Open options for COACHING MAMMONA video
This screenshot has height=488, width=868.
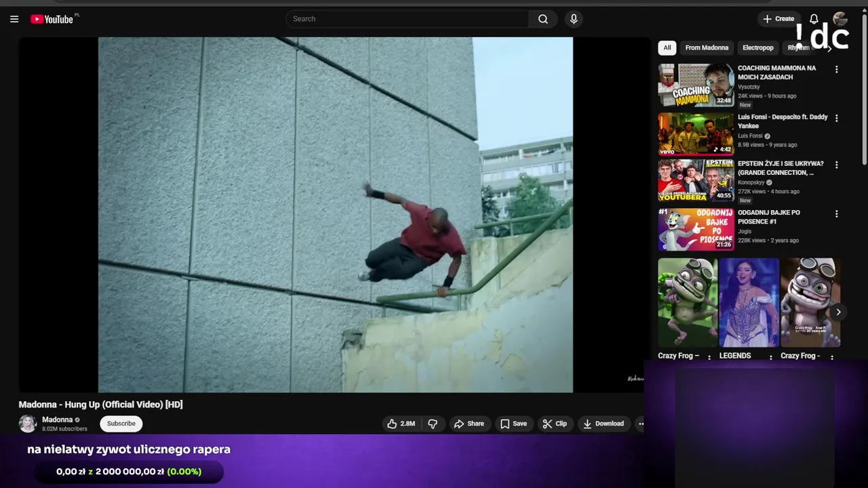836,69
